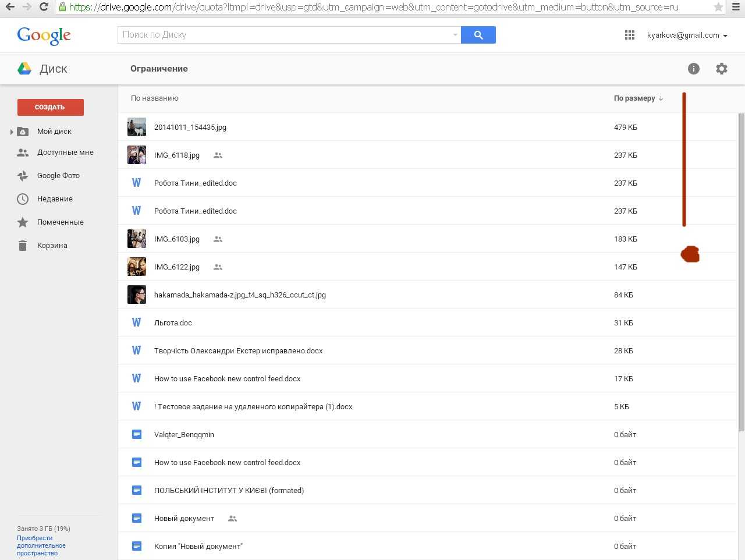This screenshot has height=560, width=745.
Task: Show details with the info icon
Action: pos(694,69)
